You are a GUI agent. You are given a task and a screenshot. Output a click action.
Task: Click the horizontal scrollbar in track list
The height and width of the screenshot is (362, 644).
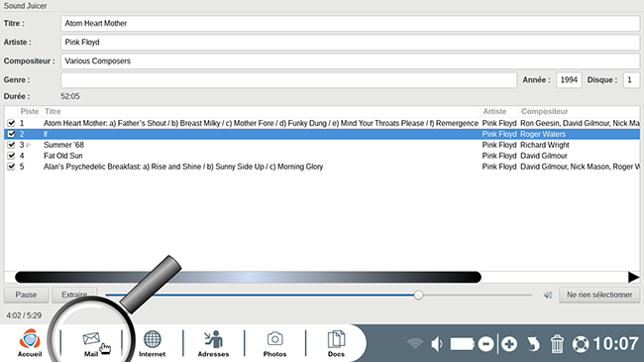248,278
